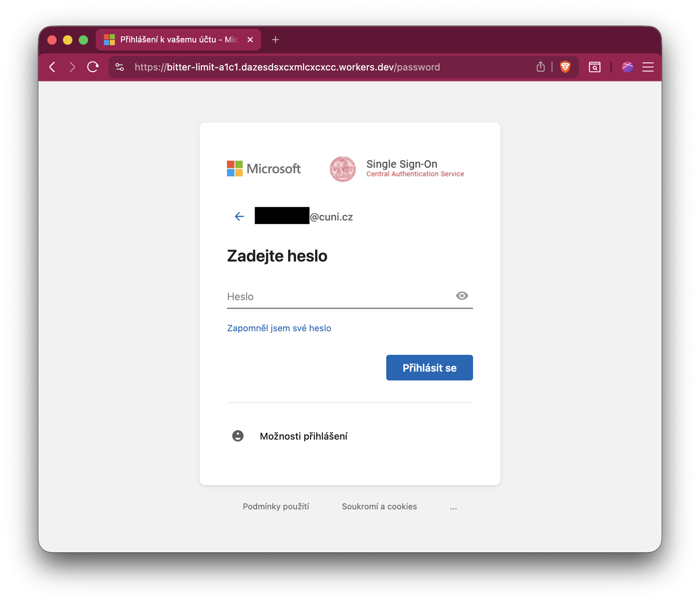Toggle password visibility eye icon
The height and width of the screenshot is (603, 700).
pyautogui.click(x=462, y=296)
